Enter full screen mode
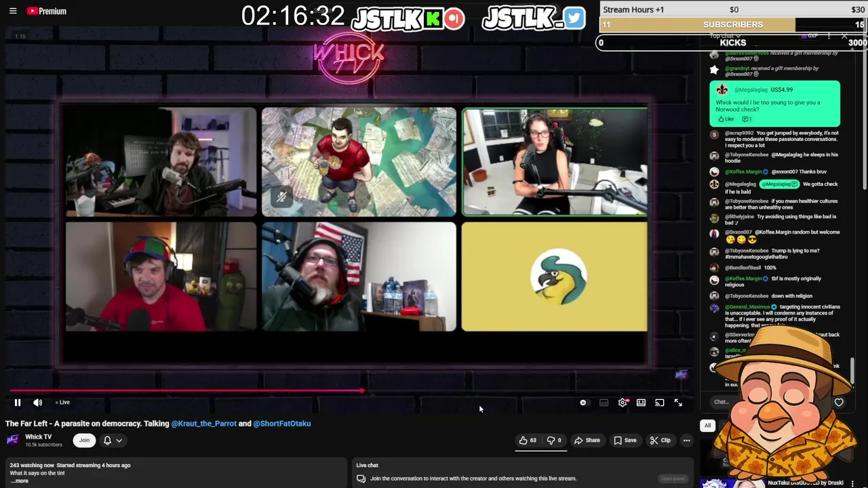868x488 pixels. pos(678,403)
